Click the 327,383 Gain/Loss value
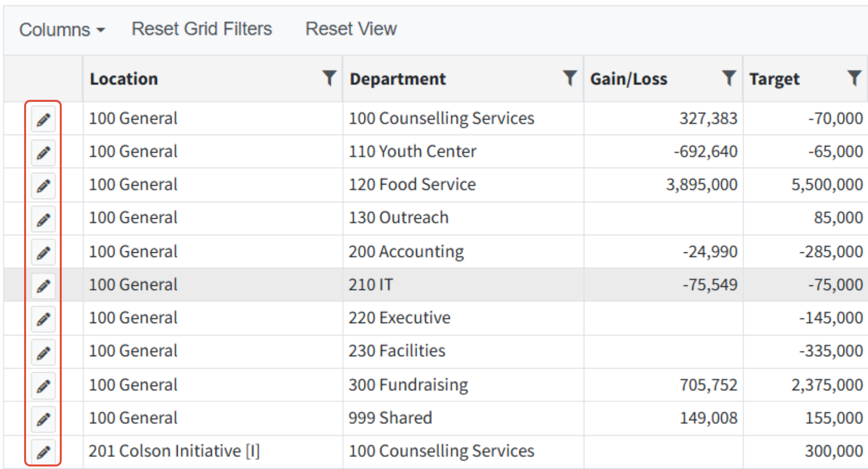Image resolution: width=868 pixels, height=469 pixels. coord(708,119)
